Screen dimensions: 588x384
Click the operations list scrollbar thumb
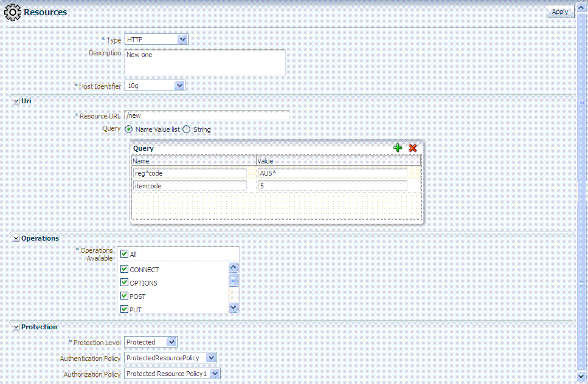point(233,280)
